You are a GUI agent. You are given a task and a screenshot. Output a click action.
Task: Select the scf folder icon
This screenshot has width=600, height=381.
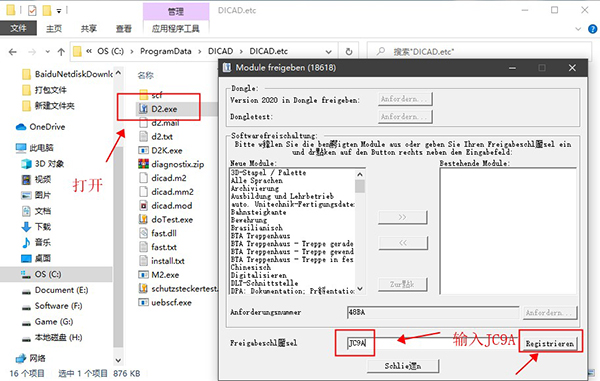tap(143, 94)
